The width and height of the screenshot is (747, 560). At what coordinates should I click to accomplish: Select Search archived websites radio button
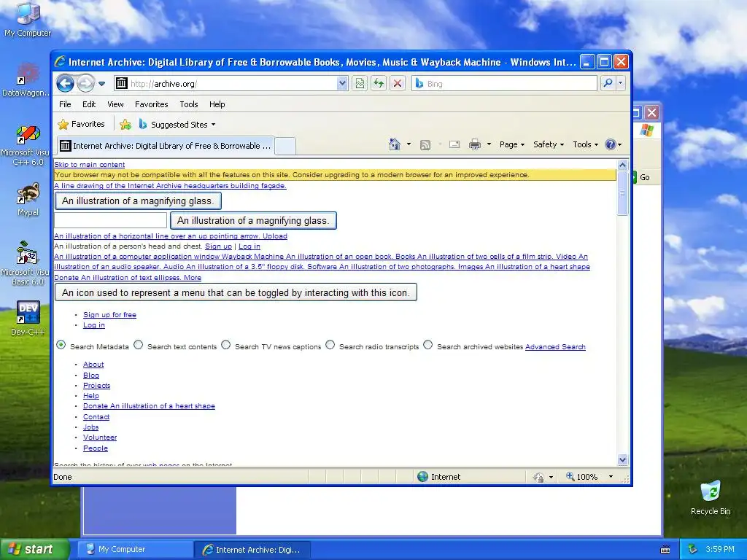[x=427, y=345]
